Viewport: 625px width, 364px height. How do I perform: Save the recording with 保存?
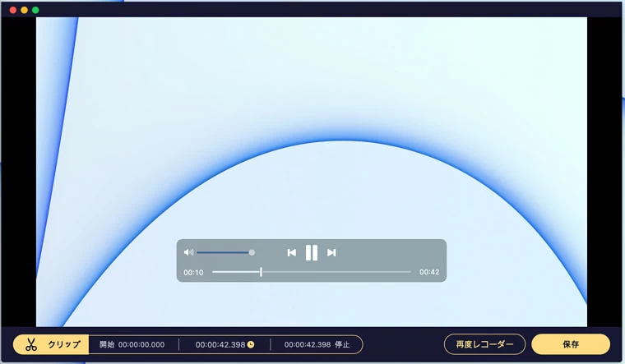pyautogui.click(x=571, y=344)
